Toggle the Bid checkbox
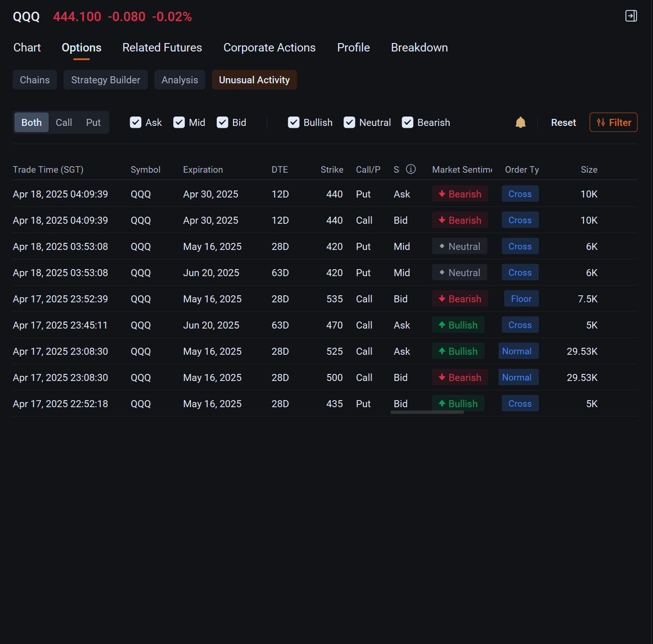 (223, 123)
